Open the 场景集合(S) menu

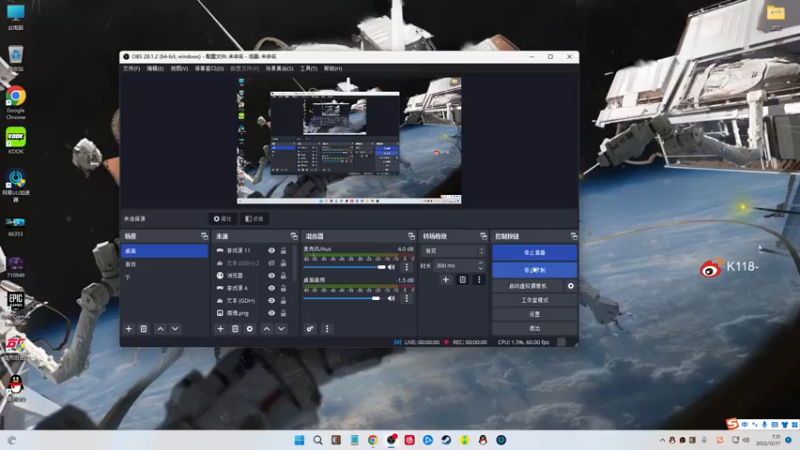tap(280, 69)
